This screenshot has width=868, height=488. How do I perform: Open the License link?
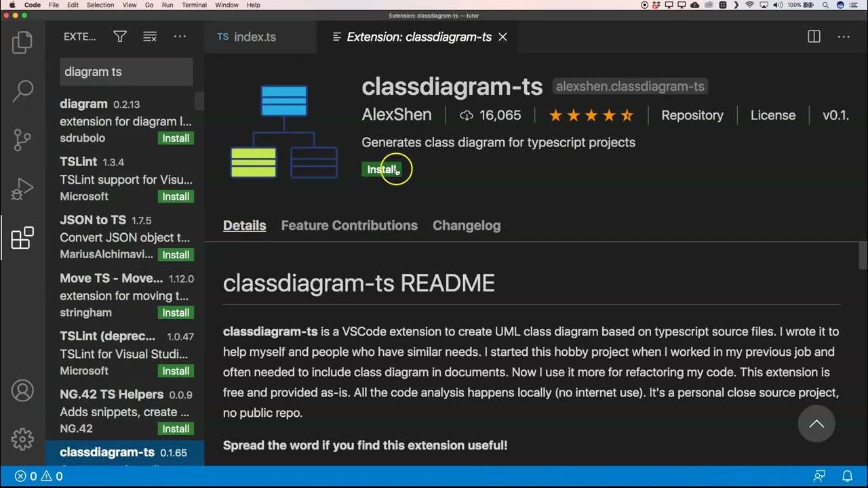[x=772, y=115]
